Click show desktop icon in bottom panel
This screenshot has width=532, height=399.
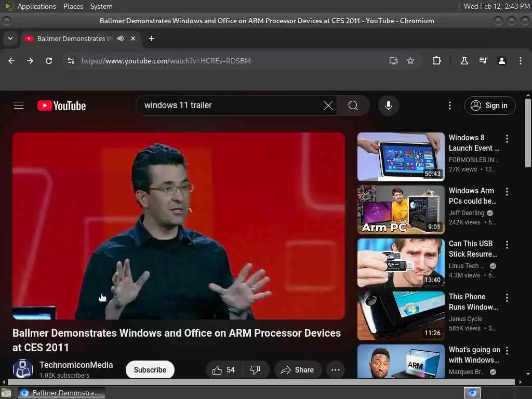(x=6, y=393)
